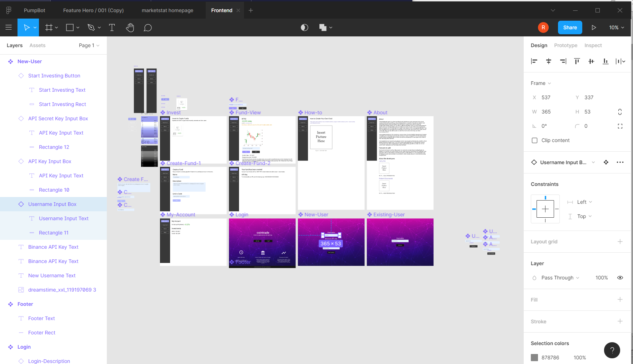The image size is (633, 364).
Task: Select the Footer component layer
Action: [53, 304]
